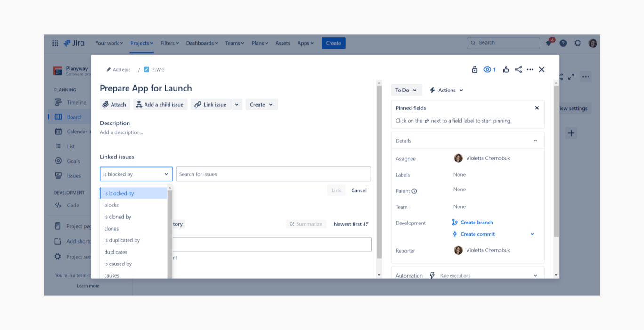Open the link type dropdown 'is blocked by'

tap(136, 174)
